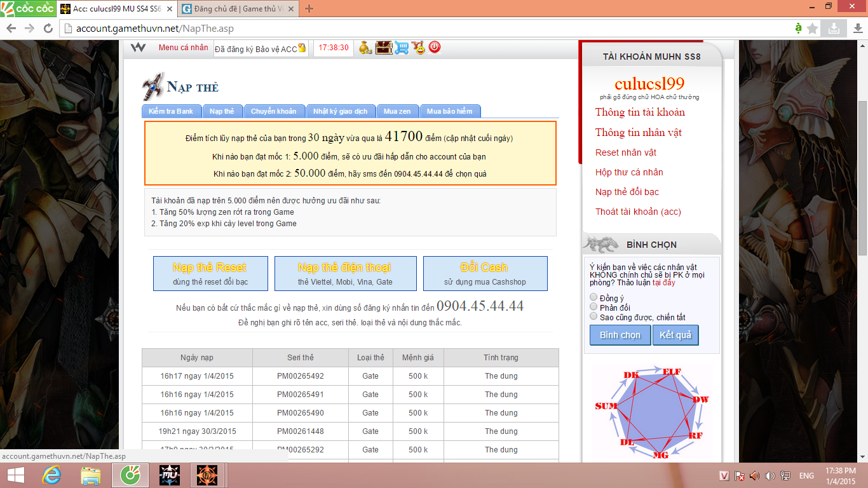Follow the 'tại đây' discussion link
Viewport: 868px width, 488px height.
[x=663, y=283]
